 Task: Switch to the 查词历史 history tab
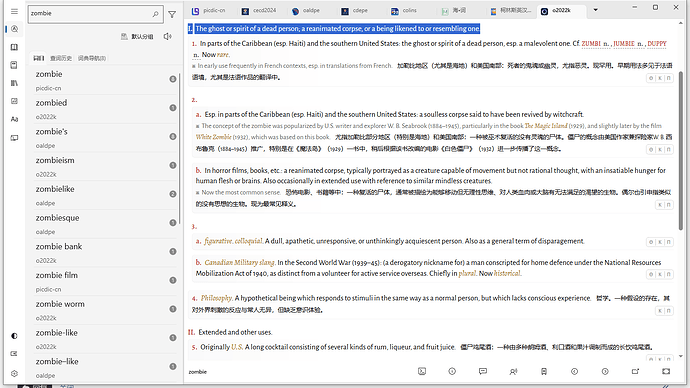pyautogui.click(x=61, y=58)
